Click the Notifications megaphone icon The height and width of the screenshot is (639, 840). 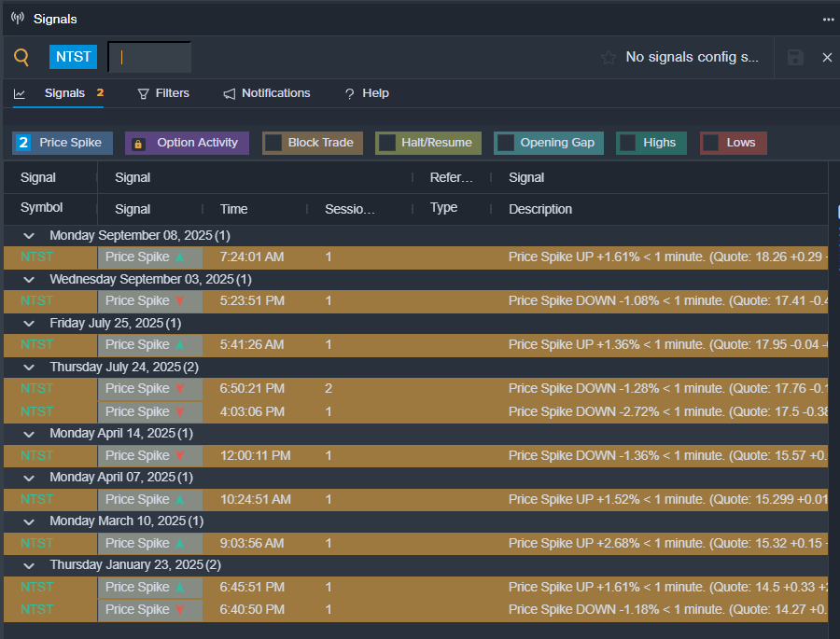coord(230,93)
